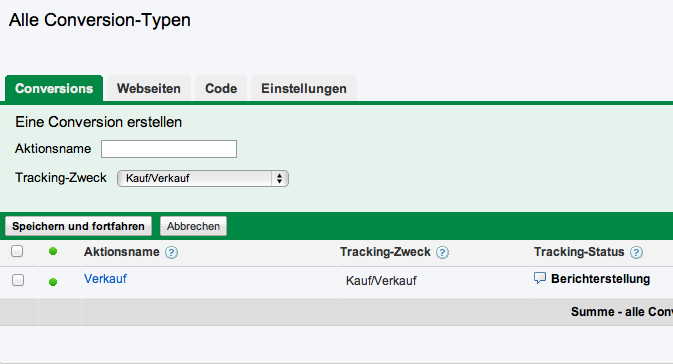The image size is (673, 364).
Task: Open help icon beside Tracking-Status header
Action: 636,252
